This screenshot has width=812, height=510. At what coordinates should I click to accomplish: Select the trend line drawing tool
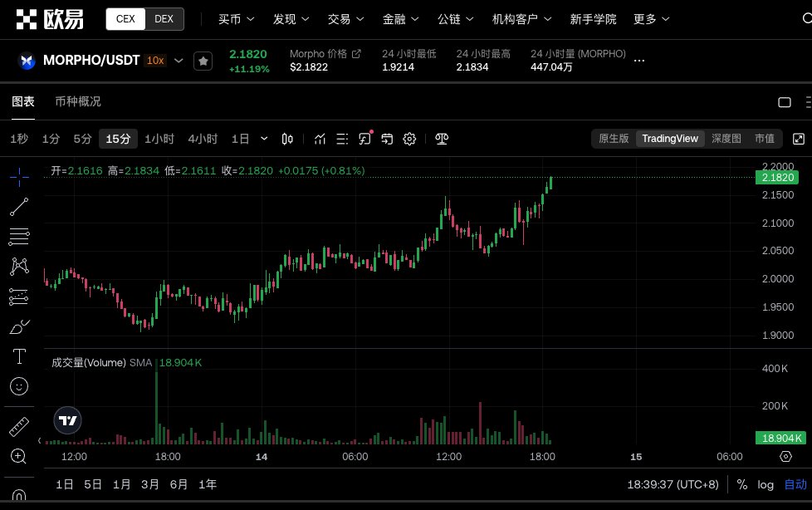coord(19,207)
